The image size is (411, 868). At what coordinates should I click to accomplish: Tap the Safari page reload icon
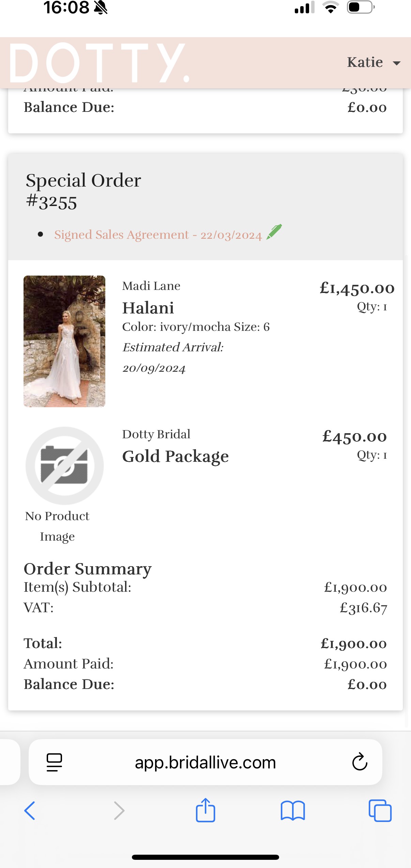[x=360, y=762]
